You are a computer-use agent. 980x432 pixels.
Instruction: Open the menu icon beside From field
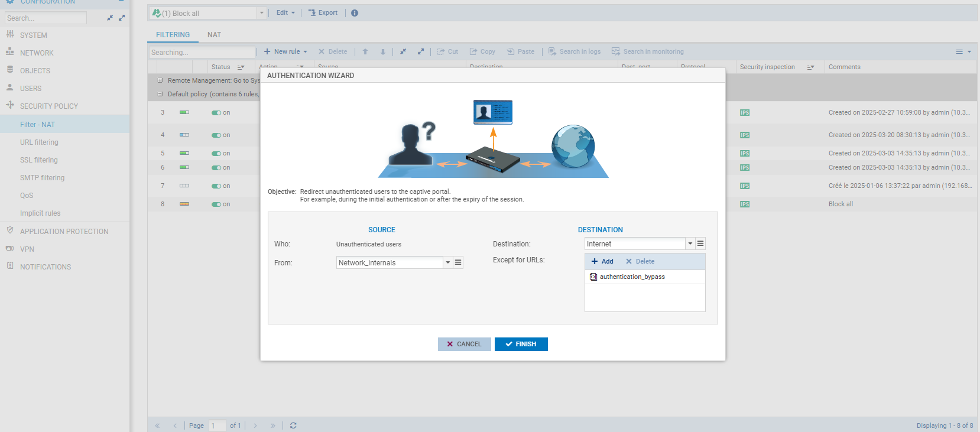(x=458, y=262)
